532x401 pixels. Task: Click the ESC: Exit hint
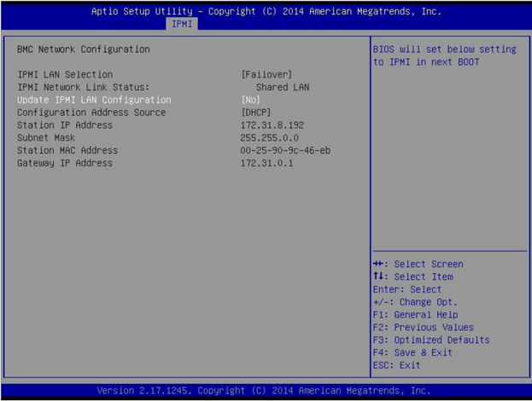coord(397,365)
